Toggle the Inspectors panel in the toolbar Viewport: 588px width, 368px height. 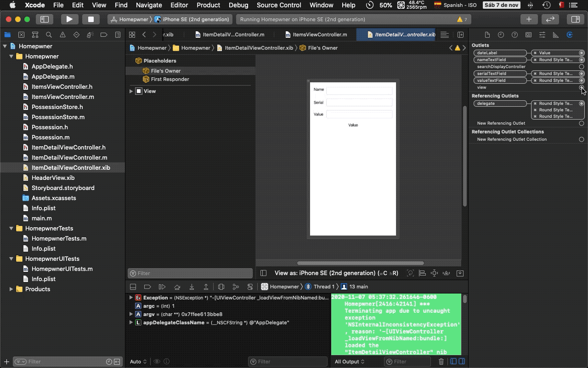pos(575,19)
